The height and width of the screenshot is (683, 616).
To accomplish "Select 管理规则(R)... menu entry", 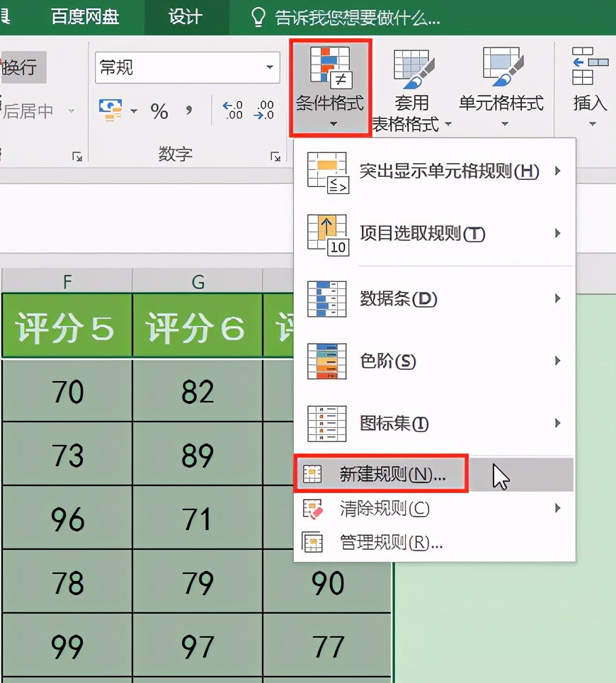I will coord(435,542).
